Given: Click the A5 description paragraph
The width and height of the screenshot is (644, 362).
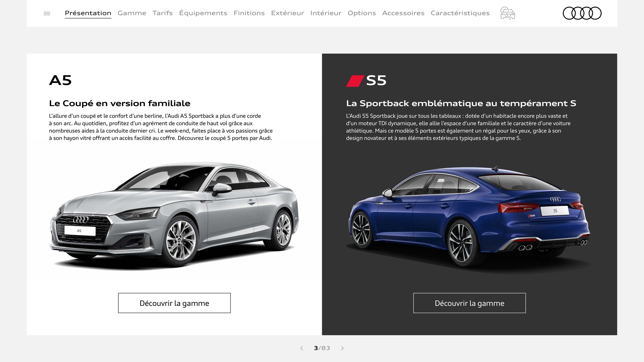Looking at the screenshot, I should coord(161,127).
